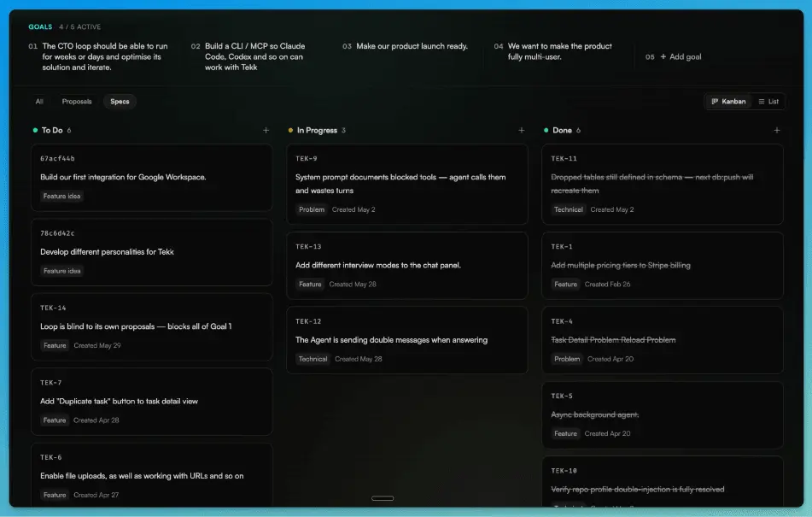The height and width of the screenshot is (517, 812).
Task: Open TEK-5 Async background agent card
Action: point(663,415)
